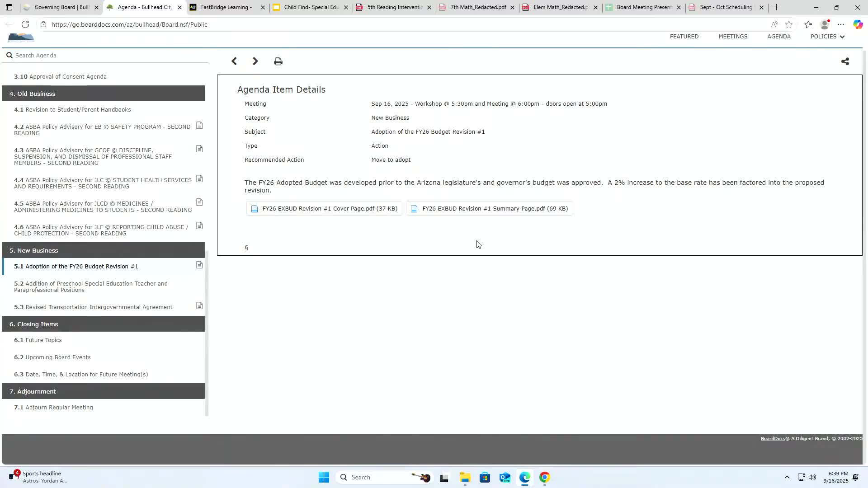This screenshot has width=868, height=488.
Task: Print the agenda item
Action: coord(278,61)
